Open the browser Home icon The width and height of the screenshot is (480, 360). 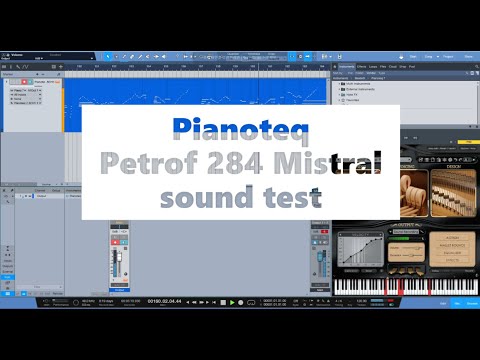click(x=335, y=67)
